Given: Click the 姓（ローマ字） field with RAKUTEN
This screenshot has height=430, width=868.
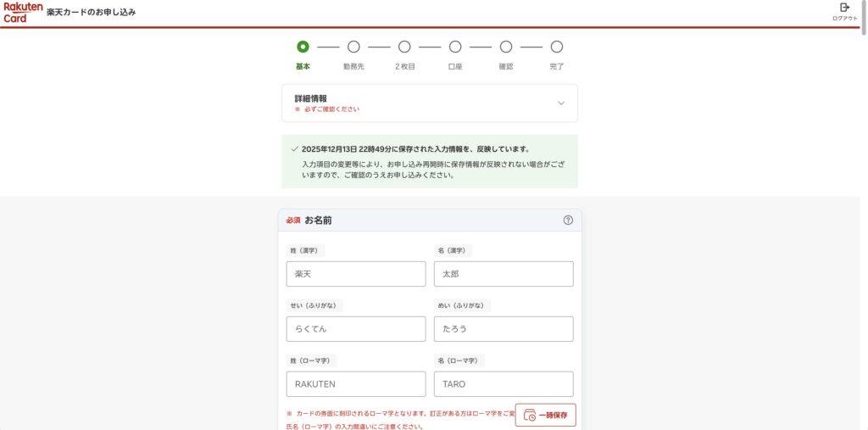Looking at the screenshot, I should [356, 384].
